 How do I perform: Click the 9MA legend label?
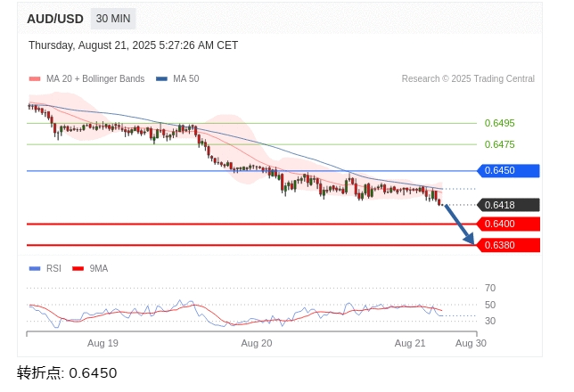[x=99, y=269]
